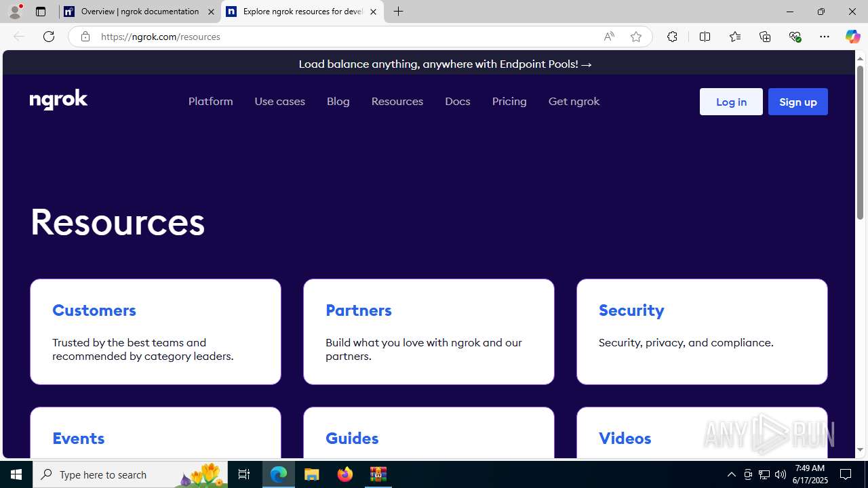Open Copilot sidebar icon

click(852, 37)
